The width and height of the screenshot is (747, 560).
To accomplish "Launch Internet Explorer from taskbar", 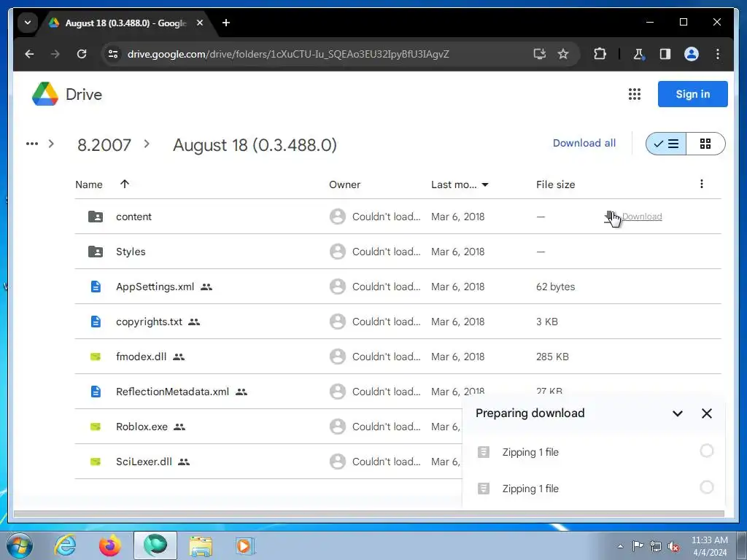I will (65, 545).
